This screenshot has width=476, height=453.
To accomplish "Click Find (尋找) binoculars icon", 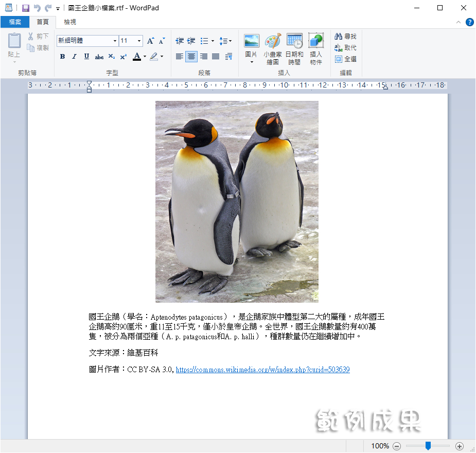I will tap(339, 37).
